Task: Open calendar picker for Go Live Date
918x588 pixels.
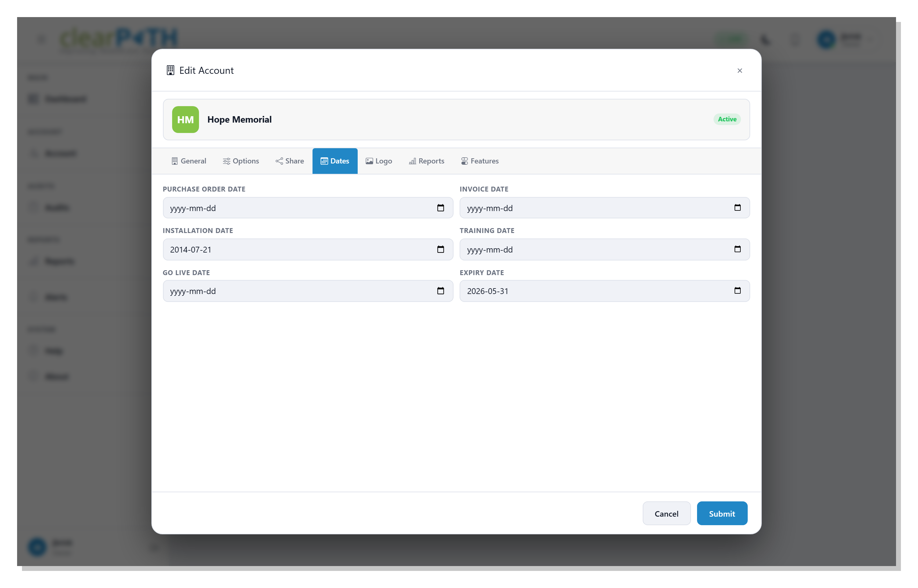Action: click(x=440, y=291)
